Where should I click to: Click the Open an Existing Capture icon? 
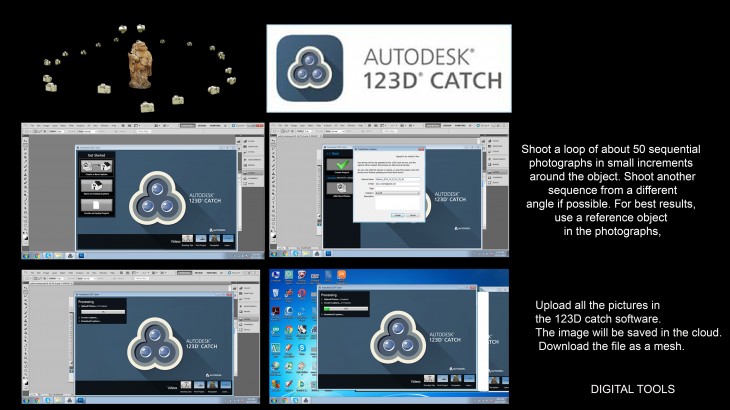pyautogui.click(x=96, y=186)
